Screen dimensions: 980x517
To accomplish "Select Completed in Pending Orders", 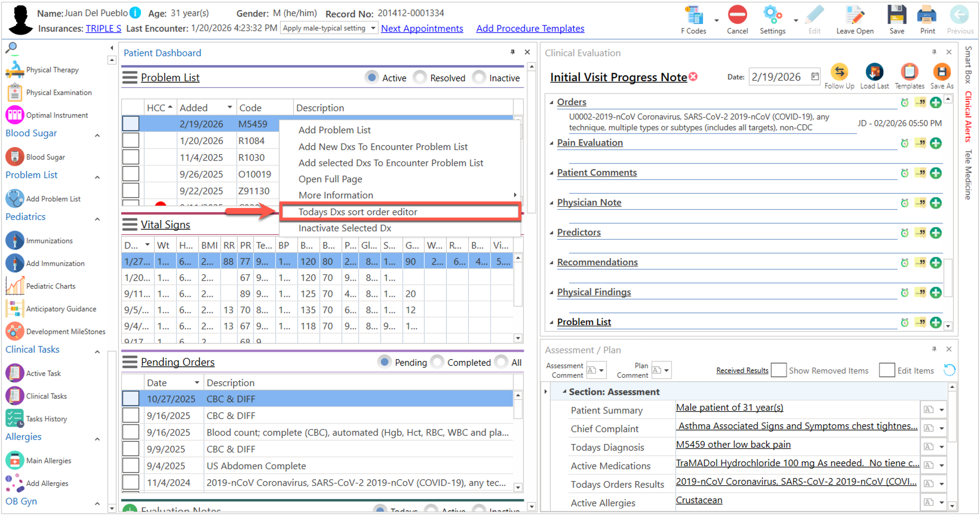I will point(437,362).
